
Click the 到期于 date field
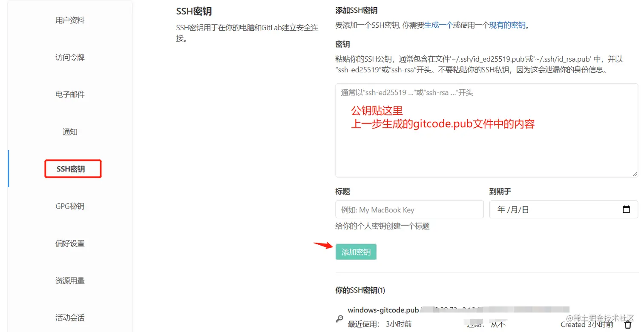[564, 209]
